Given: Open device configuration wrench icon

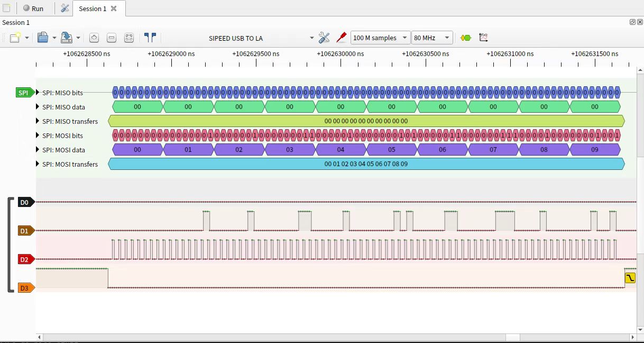Looking at the screenshot, I should tap(324, 38).
